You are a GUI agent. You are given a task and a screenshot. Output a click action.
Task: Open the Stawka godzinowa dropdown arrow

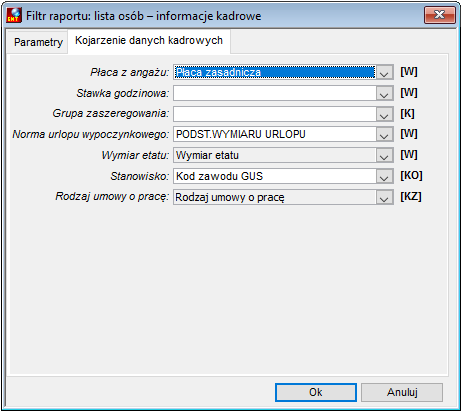(384, 93)
